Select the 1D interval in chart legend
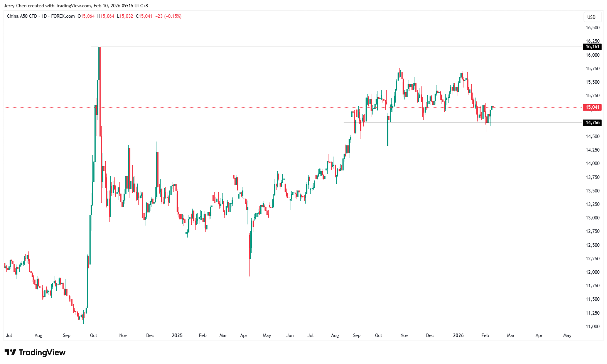The height and width of the screenshot is (364, 607). coord(44,16)
